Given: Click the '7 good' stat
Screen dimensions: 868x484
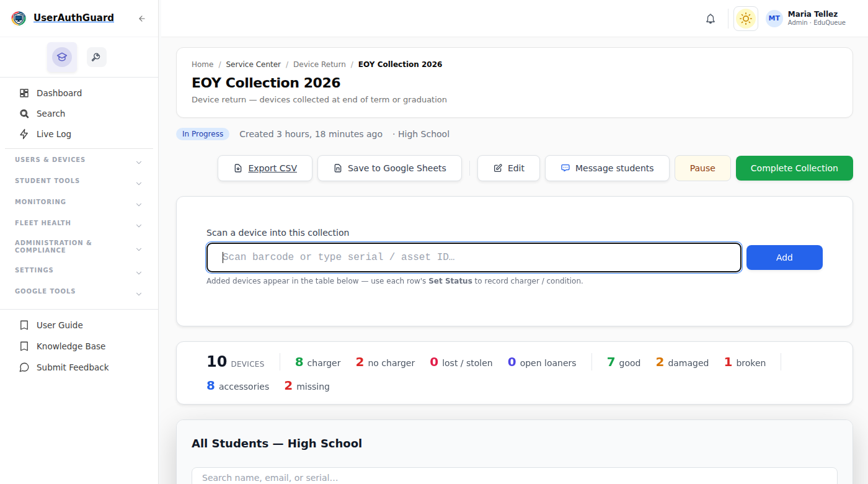Looking at the screenshot, I should [x=624, y=362].
